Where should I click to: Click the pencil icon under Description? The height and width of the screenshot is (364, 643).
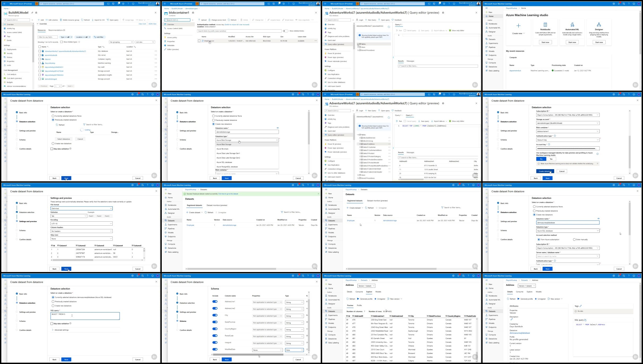coord(511,319)
